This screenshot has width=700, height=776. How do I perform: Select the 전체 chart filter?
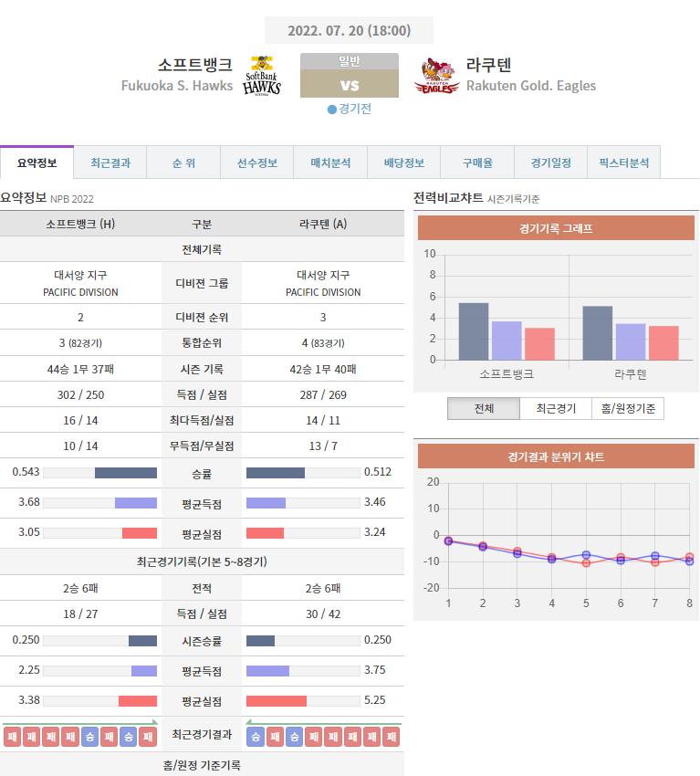click(x=484, y=408)
